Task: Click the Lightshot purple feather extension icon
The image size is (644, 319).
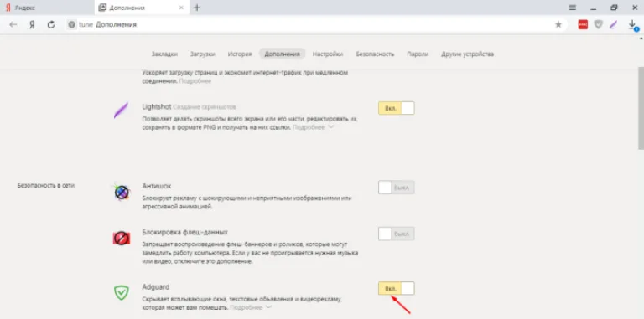Action: tap(121, 111)
